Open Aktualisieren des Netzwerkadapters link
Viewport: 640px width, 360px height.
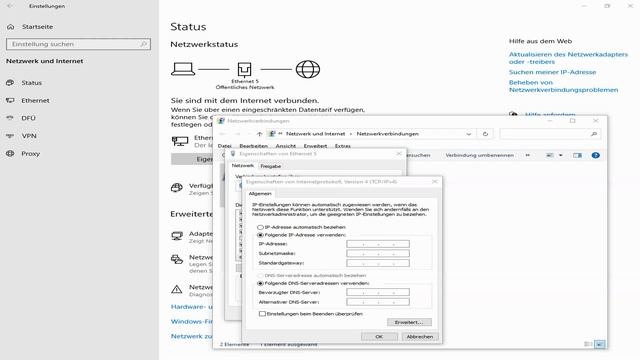[568, 58]
